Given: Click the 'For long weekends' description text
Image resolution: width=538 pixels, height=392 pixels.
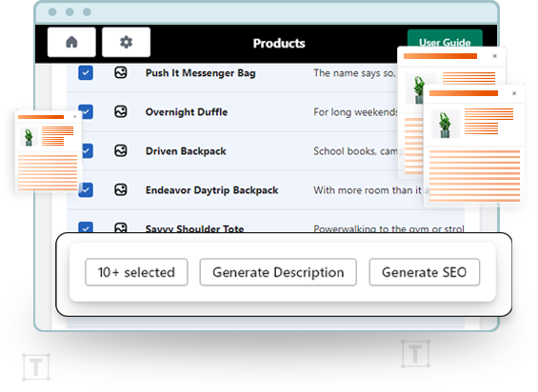Looking at the screenshot, I should 355,112.
